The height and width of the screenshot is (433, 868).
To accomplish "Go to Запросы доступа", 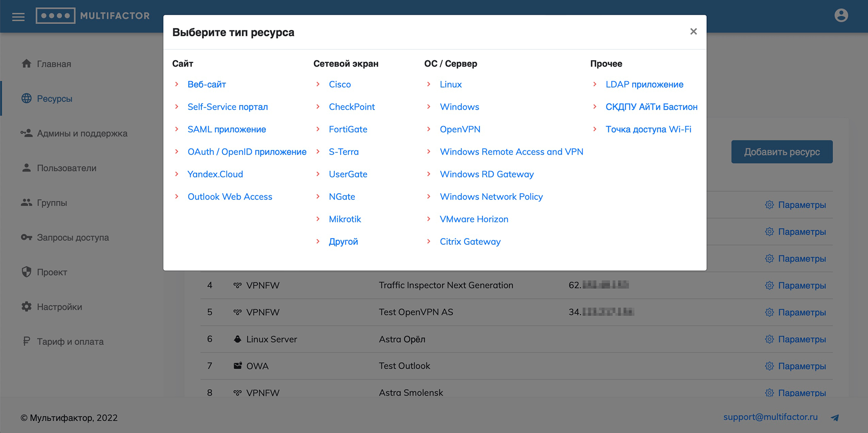I will pos(73,237).
